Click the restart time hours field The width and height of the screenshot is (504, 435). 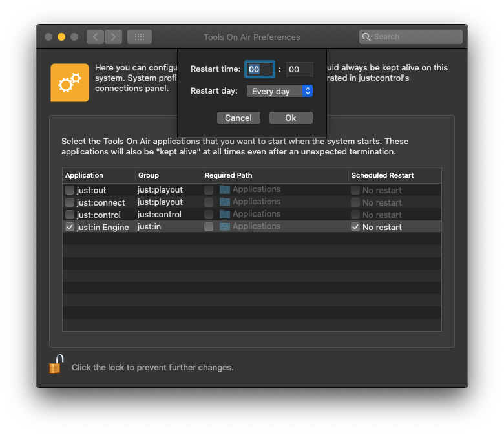tap(260, 69)
